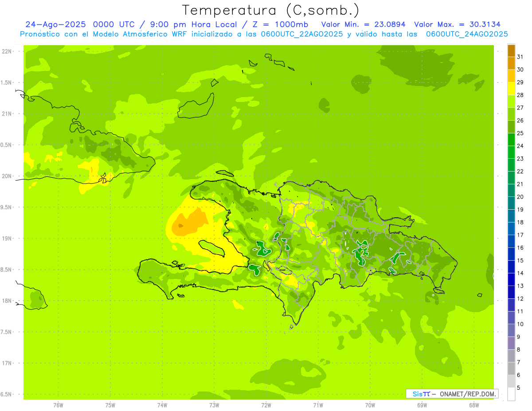The image size is (532, 411).
Task: Click the "17N" latitude axis label
Action: pos(7,363)
